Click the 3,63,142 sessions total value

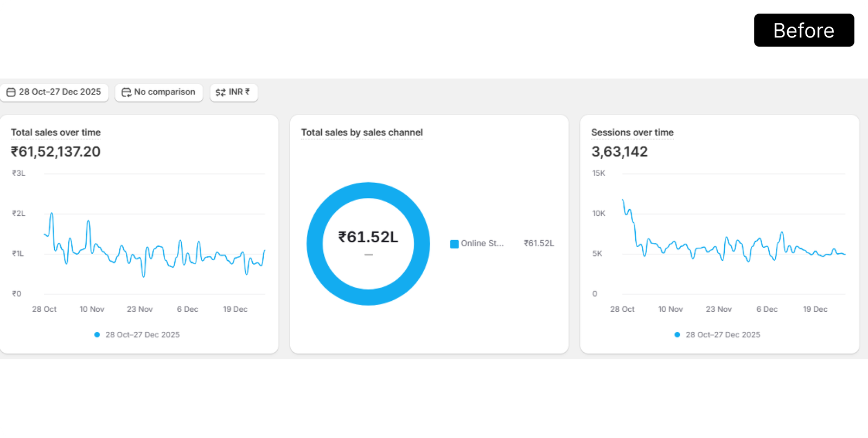coord(620,152)
